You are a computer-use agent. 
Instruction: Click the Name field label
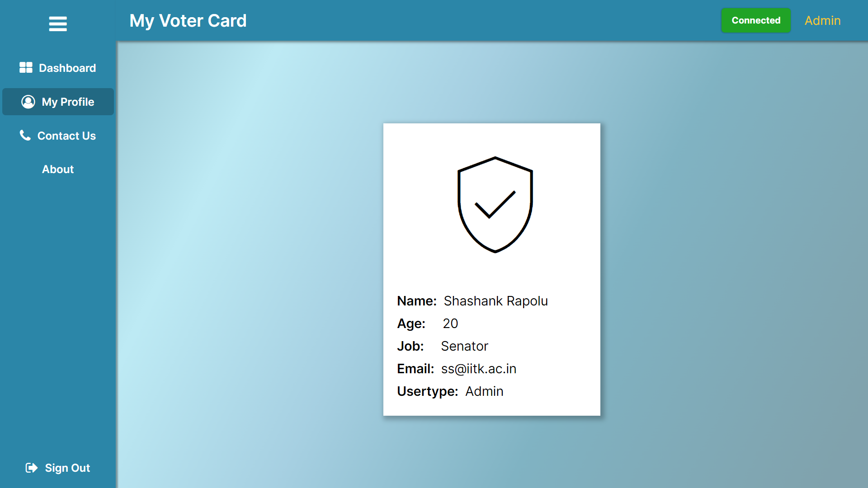pos(416,301)
